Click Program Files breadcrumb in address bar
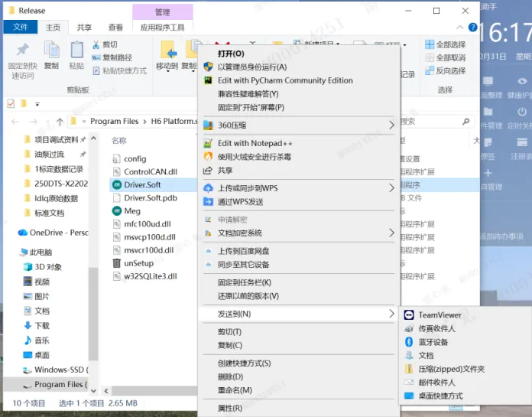 (115, 121)
